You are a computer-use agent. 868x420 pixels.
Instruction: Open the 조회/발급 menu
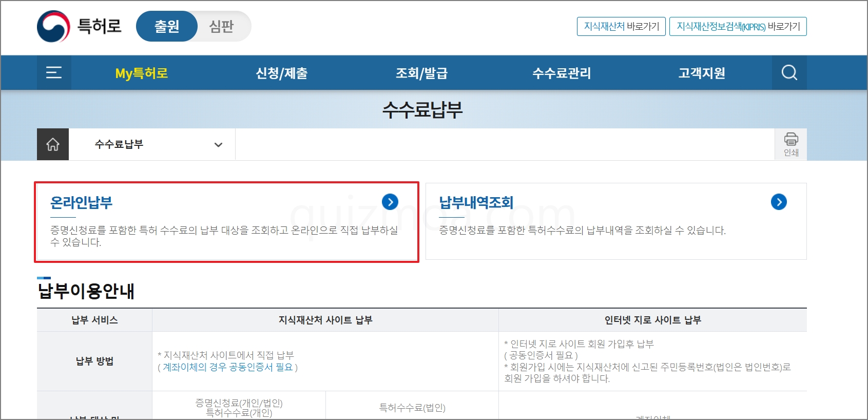[421, 73]
